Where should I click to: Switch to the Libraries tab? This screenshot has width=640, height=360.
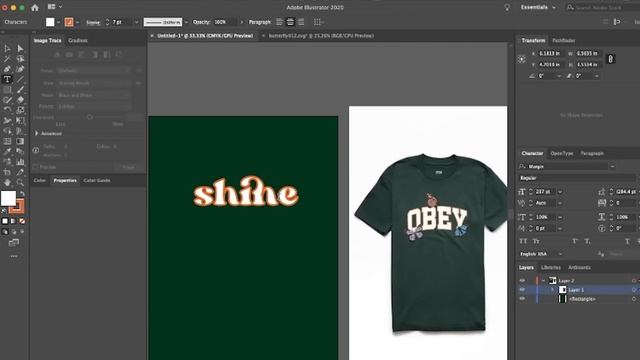[551, 267]
